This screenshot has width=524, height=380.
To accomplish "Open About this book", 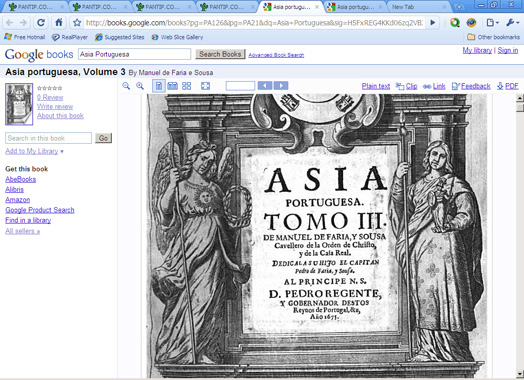I will [60, 116].
